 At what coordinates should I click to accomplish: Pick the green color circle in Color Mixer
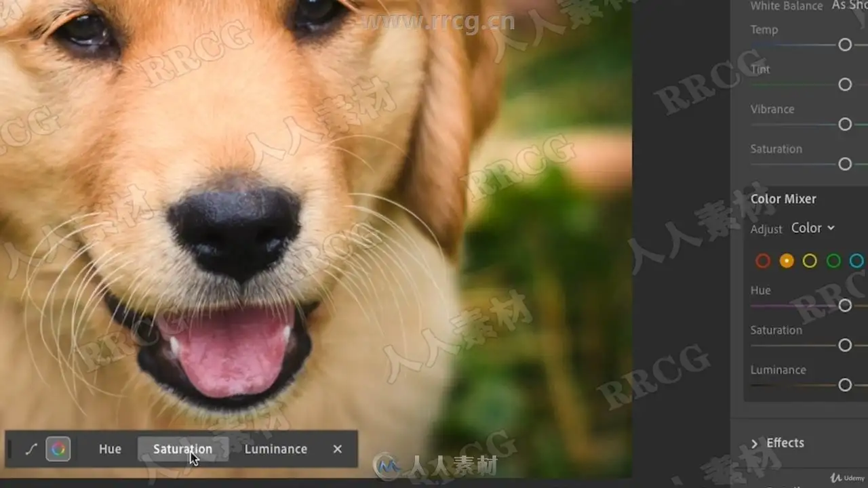(833, 261)
